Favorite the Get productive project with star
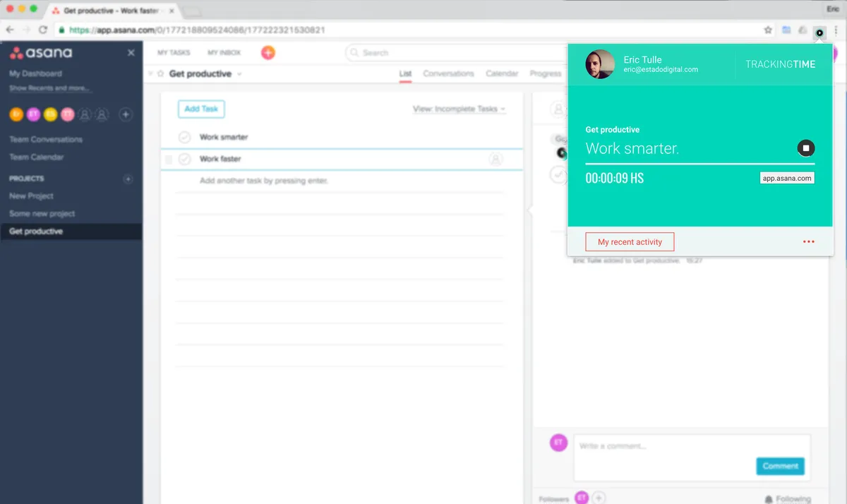847x504 pixels. (160, 73)
